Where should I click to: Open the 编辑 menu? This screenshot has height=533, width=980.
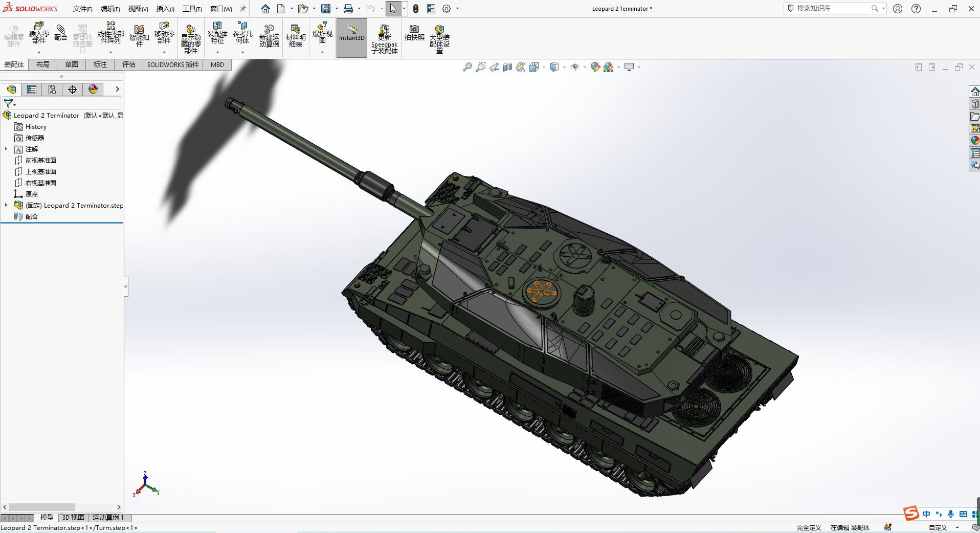(110, 9)
